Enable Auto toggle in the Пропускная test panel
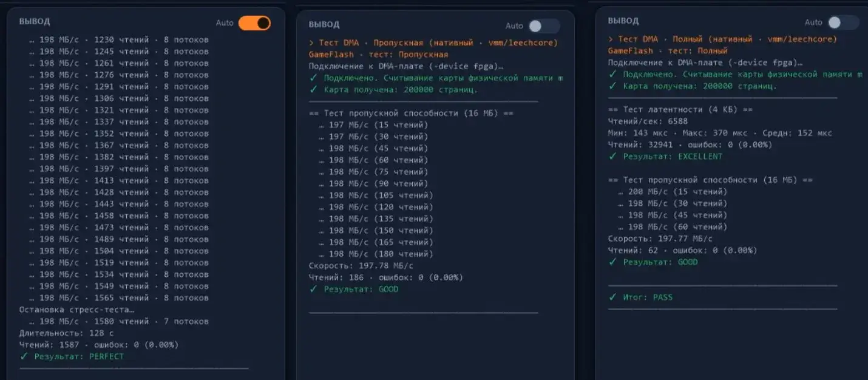This screenshot has height=380, width=868. tap(544, 26)
